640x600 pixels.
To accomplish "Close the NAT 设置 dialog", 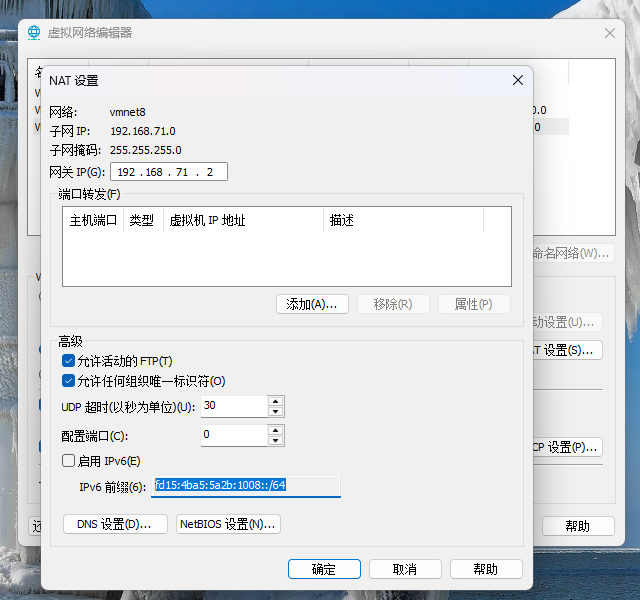I will point(517,80).
